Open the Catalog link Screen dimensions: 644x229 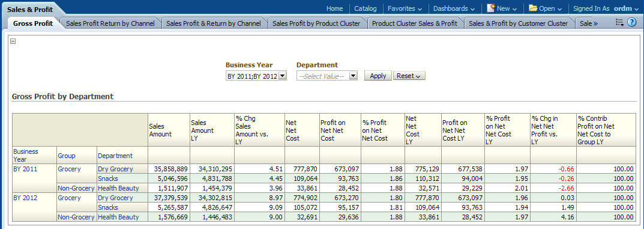[x=365, y=8]
